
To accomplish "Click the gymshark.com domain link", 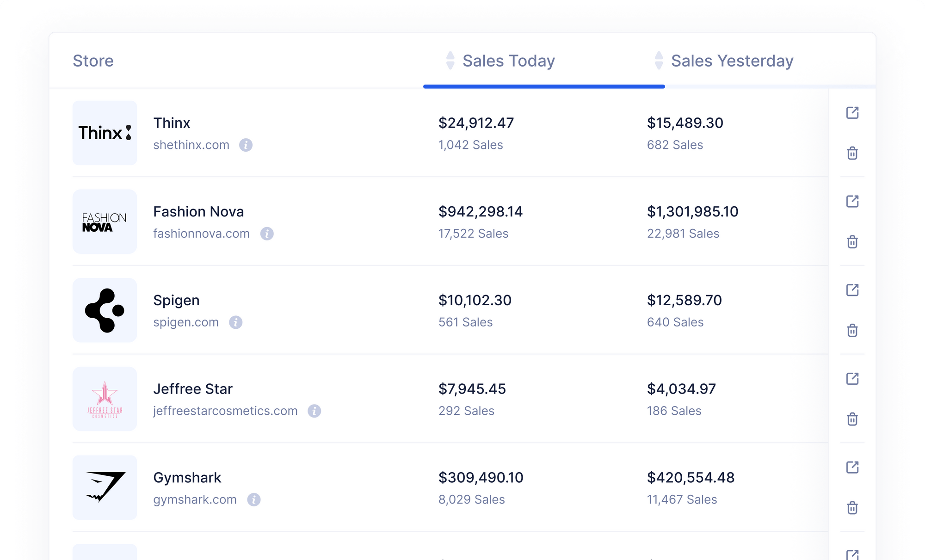I will click(195, 500).
